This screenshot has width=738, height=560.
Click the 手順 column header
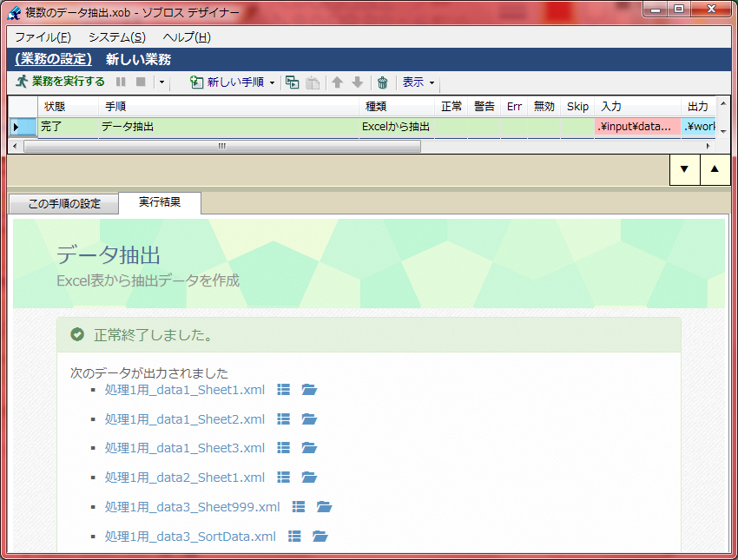228,107
